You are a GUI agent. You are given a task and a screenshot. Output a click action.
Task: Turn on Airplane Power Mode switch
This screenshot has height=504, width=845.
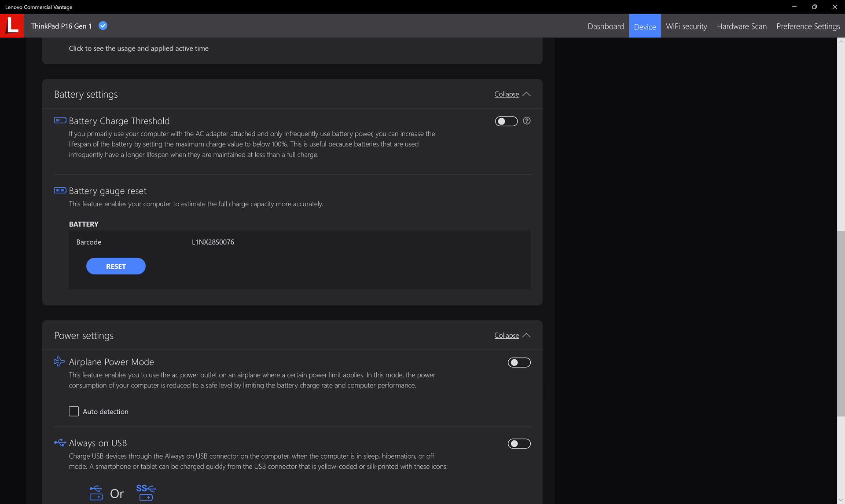(x=519, y=362)
